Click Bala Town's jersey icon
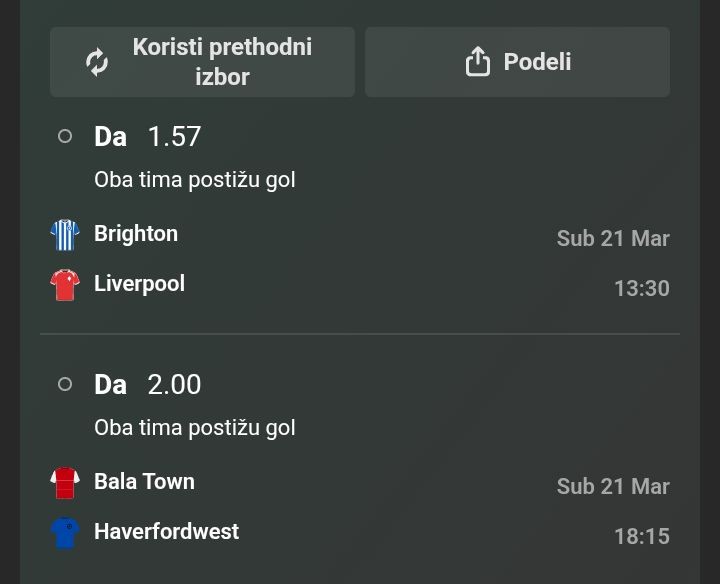 [x=65, y=483]
